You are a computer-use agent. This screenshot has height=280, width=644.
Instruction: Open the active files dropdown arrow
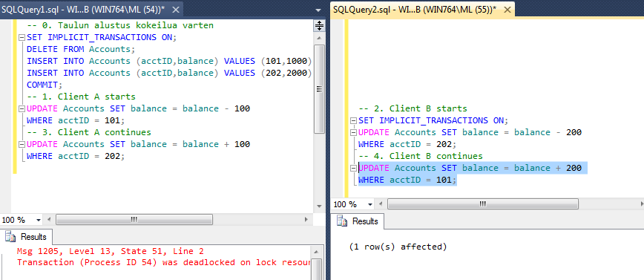[x=318, y=10]
